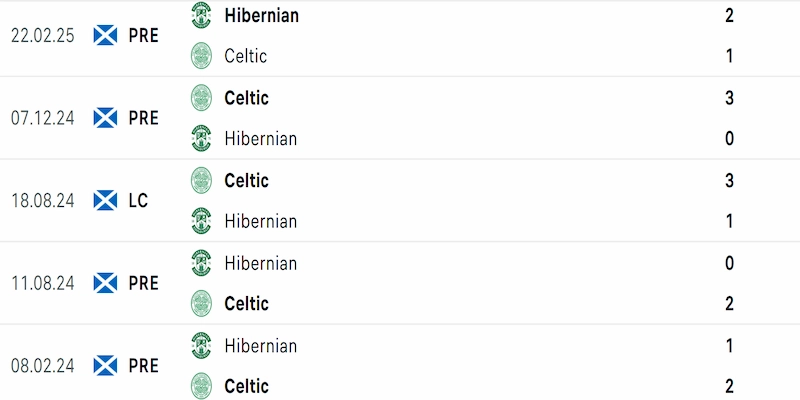Select bold Celtic name in 11.08.24 match
This screenshot has width=800, height=400.
[246, 304]
